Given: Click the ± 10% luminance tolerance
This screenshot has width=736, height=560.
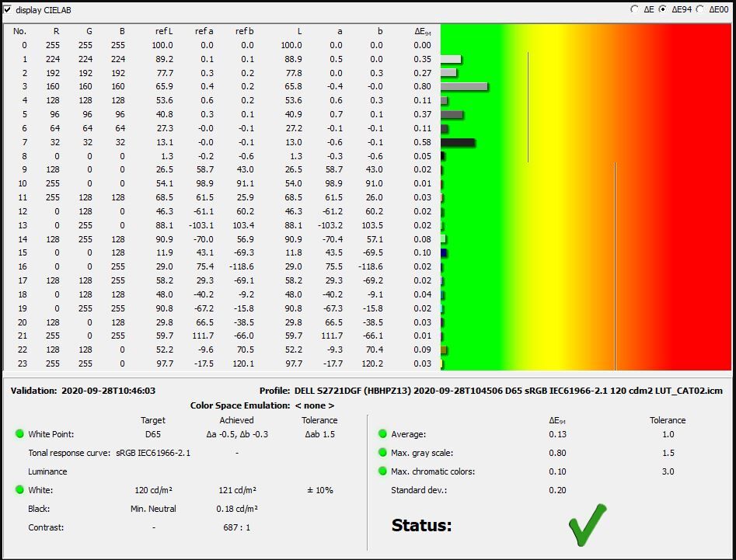Looking at the screenshot, I should (x=320, y=490).
